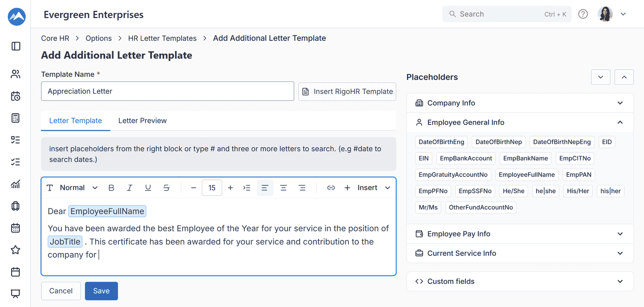Viewport: 644px width, 307px height.
Task: Toggle bold formatting in editor toolbar
Action: (x=111, y=188)
